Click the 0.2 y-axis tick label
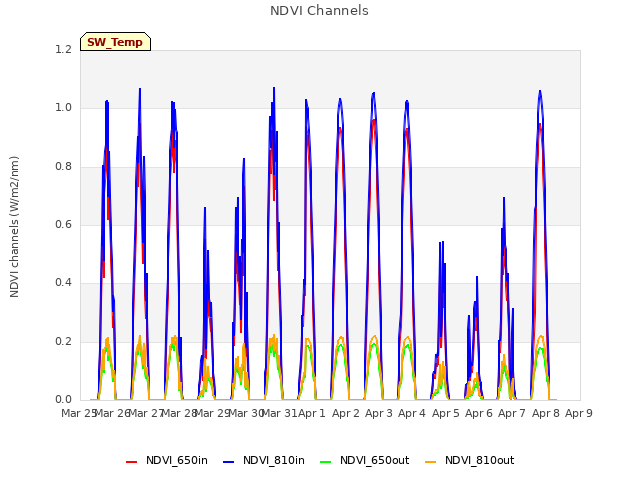The width and height of the screenshot is (640, 480). (x=63, y=341)
